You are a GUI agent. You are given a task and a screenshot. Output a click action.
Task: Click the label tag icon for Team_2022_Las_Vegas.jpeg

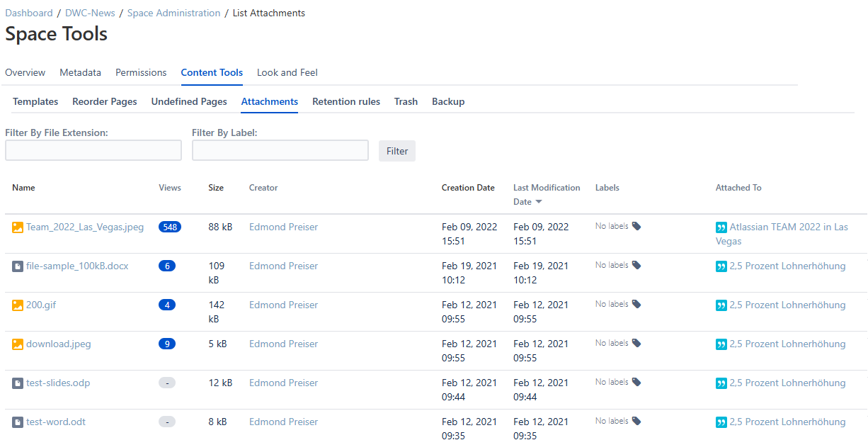[636, 227]
